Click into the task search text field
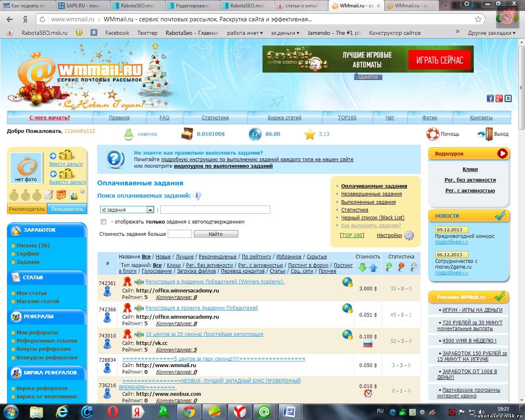 215,210
